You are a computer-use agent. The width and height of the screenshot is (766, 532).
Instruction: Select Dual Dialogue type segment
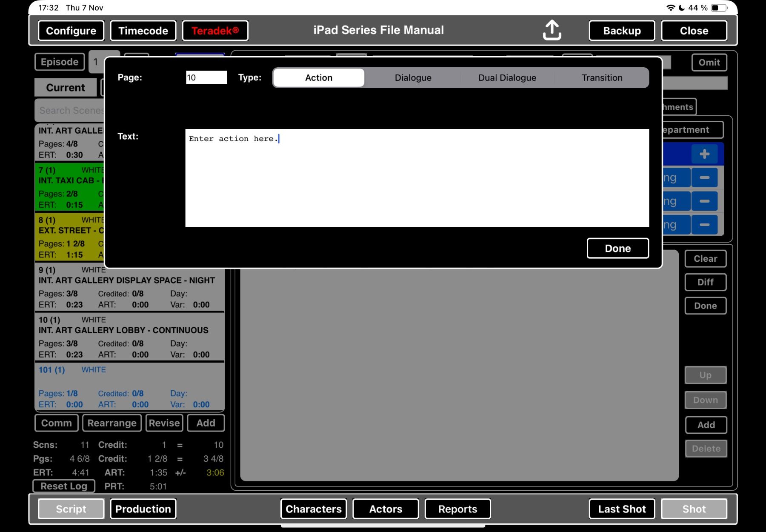[x=507, y=77]
